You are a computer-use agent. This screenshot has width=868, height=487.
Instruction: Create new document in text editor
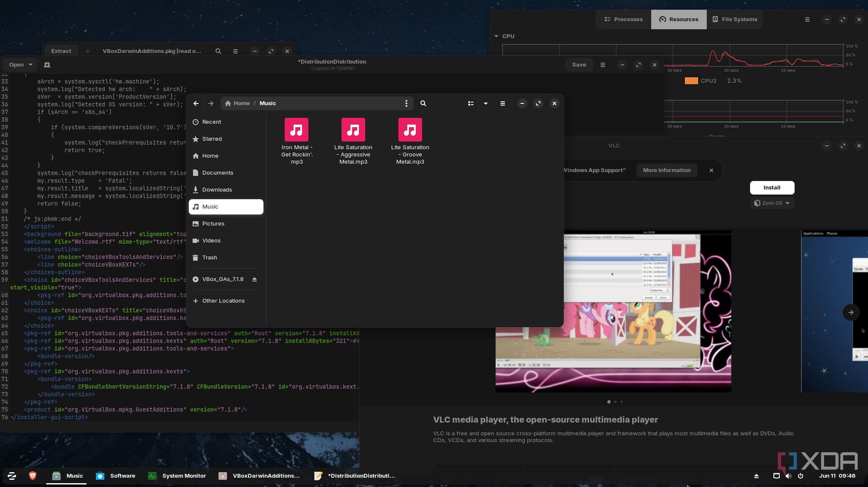point(47,65)
